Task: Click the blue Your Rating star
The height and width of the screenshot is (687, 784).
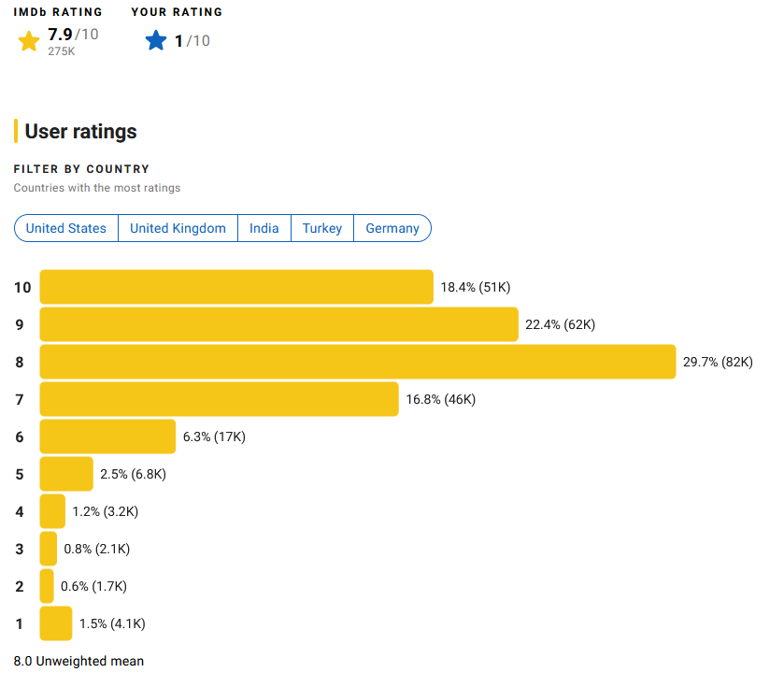Action: pos(155,40)
